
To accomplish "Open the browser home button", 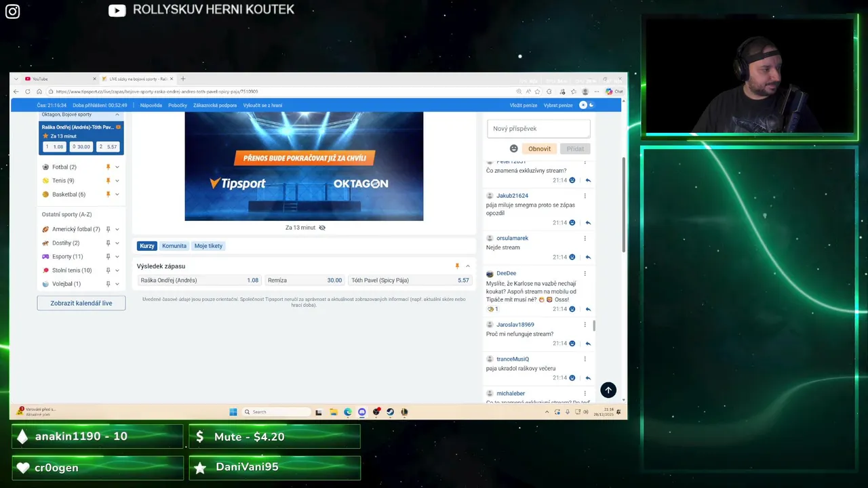I will pos(39,91).
